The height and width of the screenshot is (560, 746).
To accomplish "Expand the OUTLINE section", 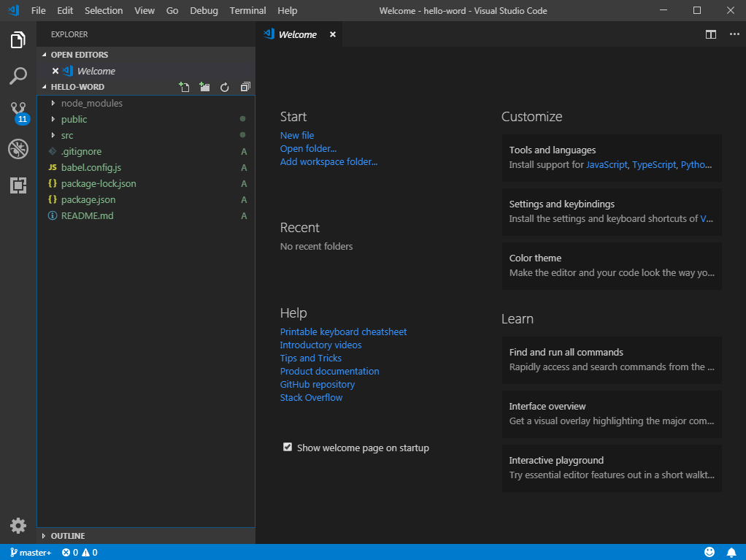I will [67, 536].
